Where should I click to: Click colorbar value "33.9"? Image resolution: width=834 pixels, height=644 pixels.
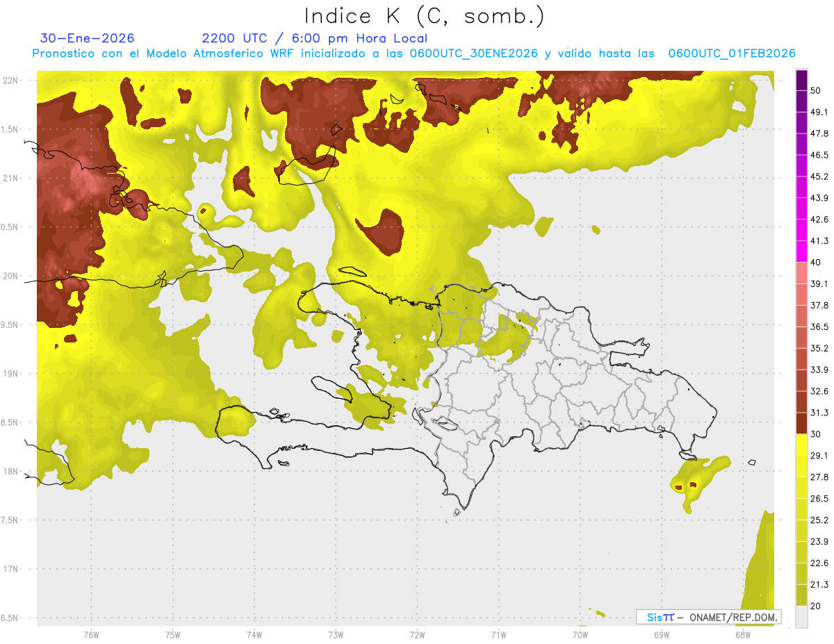tap(819, 370)
